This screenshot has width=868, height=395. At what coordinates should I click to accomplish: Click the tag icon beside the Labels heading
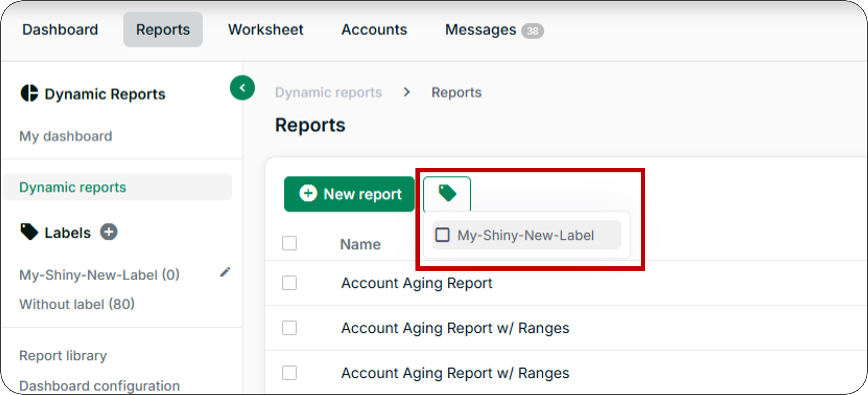click(x=29, y=232)
